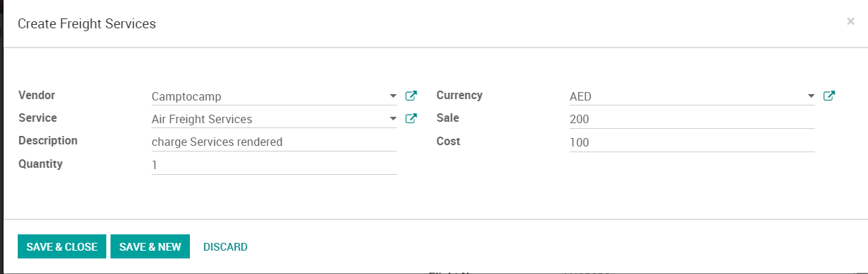The height and width of the screenshot is (274, 868).
Task: Edit the Description text field
Action: pos(274,142)
